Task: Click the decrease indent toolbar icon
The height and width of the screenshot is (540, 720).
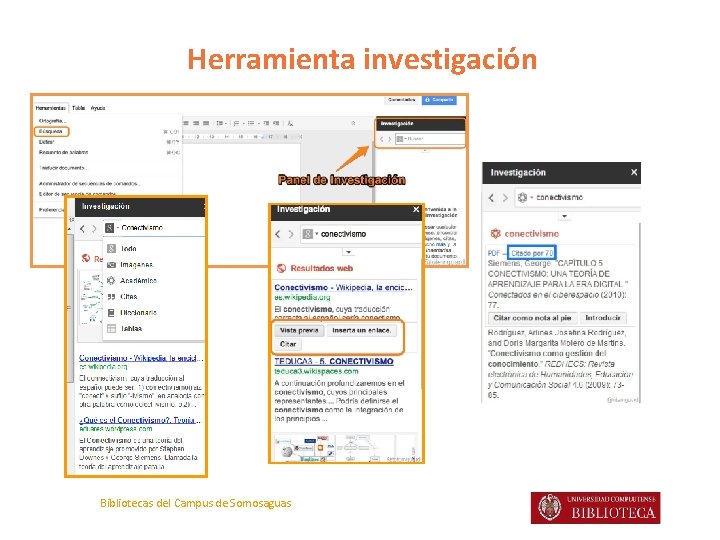Action: (266, 123)
